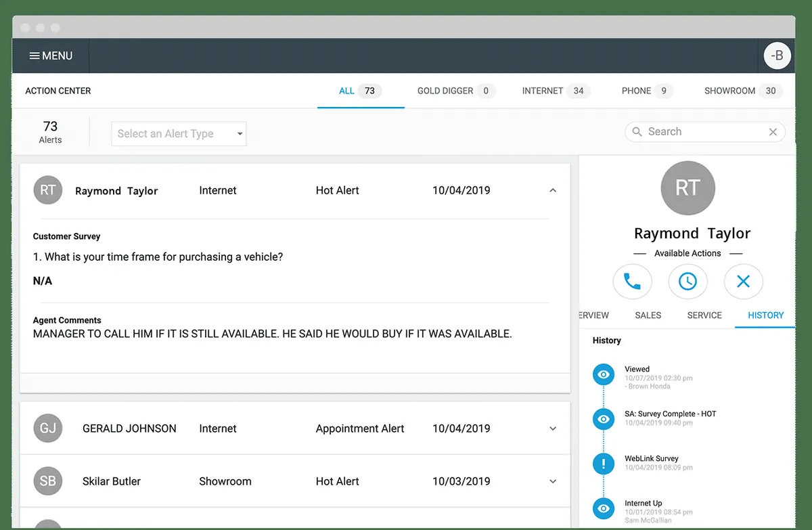The width and height of the screenshot is (812, 530).
Task: Select the Gold Digger tab
Action: [455, 91]
